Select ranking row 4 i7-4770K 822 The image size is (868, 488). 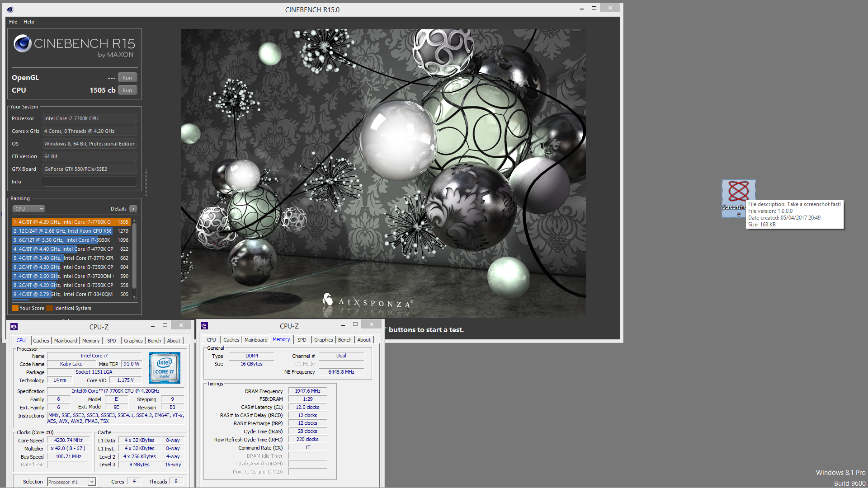pos(71,249)
